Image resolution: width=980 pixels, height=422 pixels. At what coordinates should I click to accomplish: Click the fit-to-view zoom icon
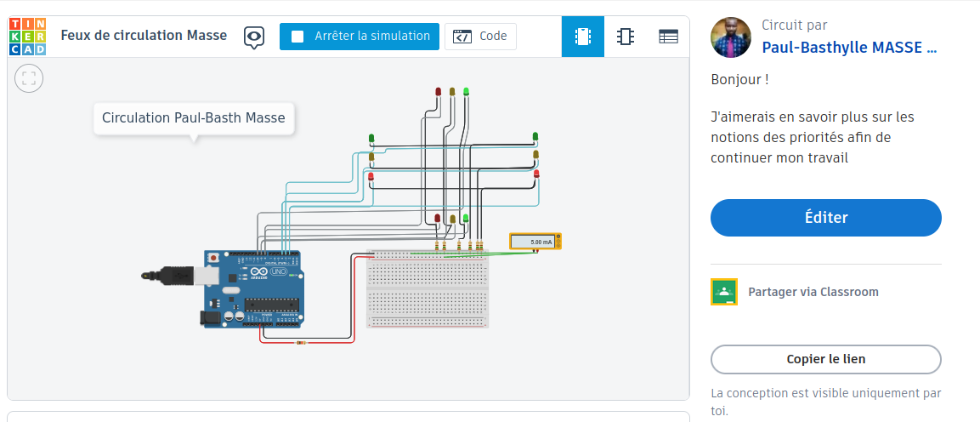[29, 79]
